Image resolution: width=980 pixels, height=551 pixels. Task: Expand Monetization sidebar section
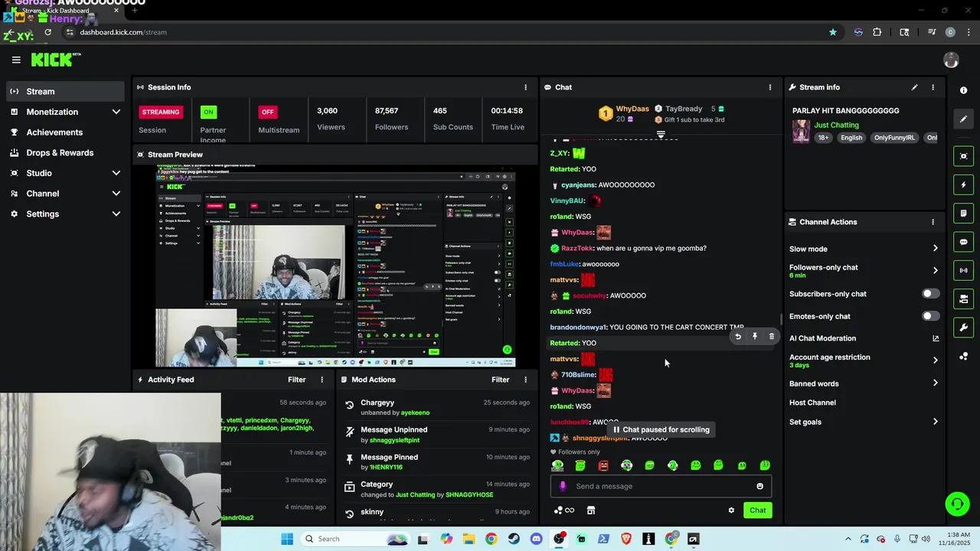pos(116,112)
